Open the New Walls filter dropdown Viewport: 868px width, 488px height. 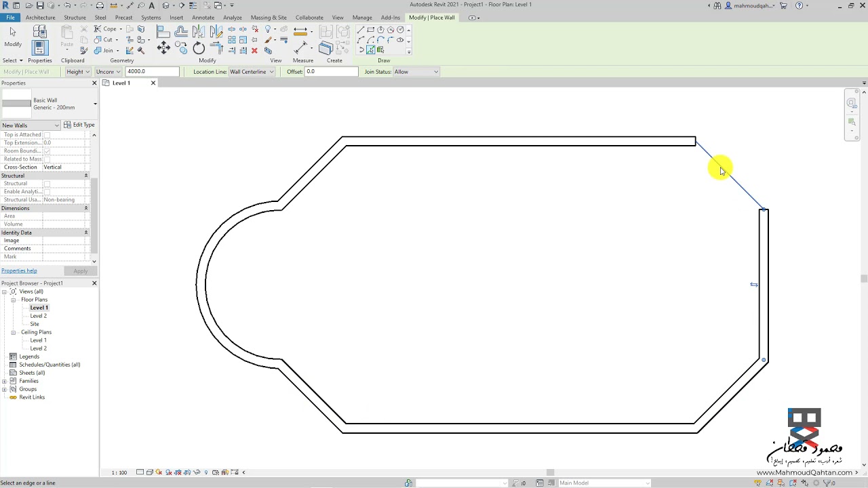point(31,125)
